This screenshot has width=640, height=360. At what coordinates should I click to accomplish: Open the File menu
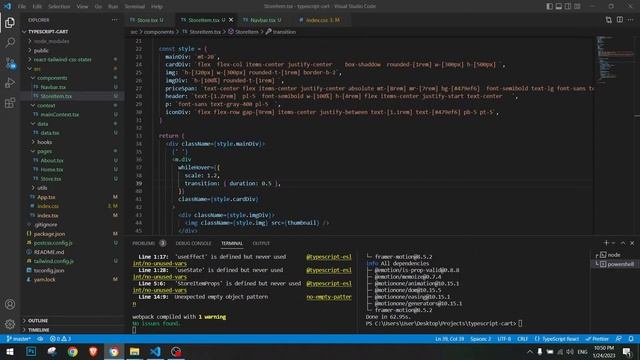[x=22, y=7]
